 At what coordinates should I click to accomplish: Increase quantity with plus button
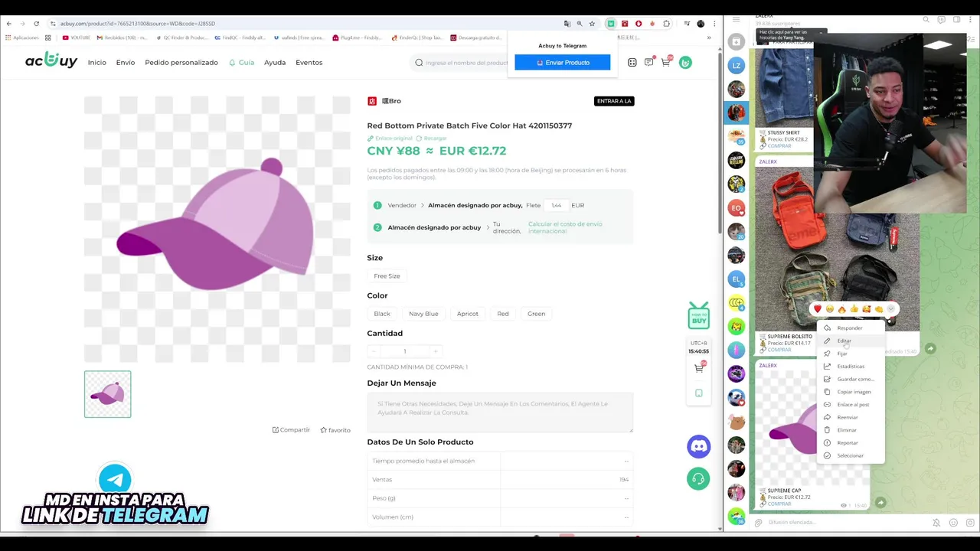pos(436,351)
